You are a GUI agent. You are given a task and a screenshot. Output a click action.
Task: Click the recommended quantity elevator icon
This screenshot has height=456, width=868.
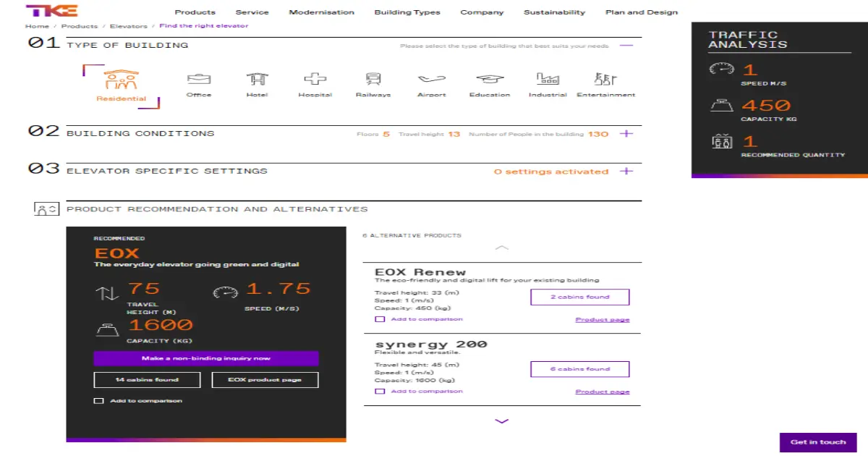(721, 142)
